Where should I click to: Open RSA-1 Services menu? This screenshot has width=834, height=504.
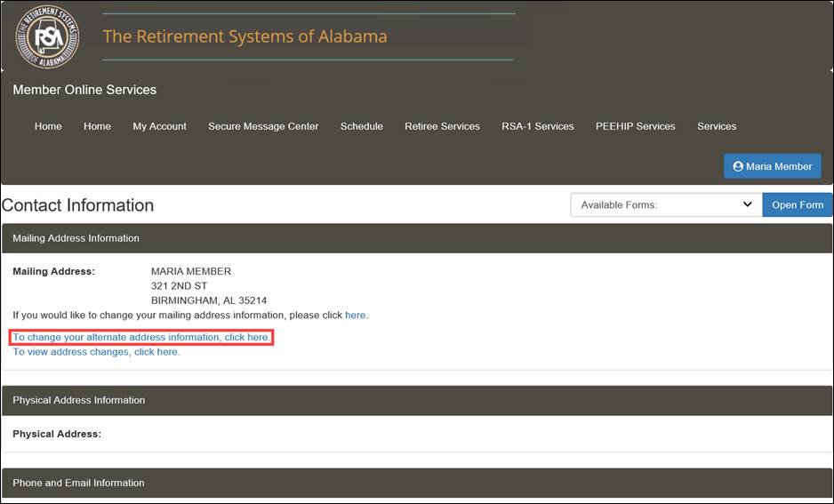point(538,126)
